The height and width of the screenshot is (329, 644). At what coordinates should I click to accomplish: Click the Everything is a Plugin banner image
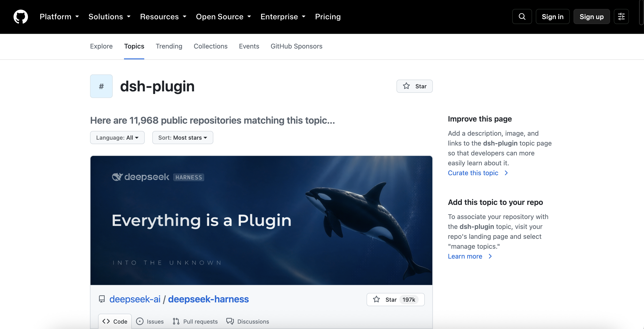261,220
